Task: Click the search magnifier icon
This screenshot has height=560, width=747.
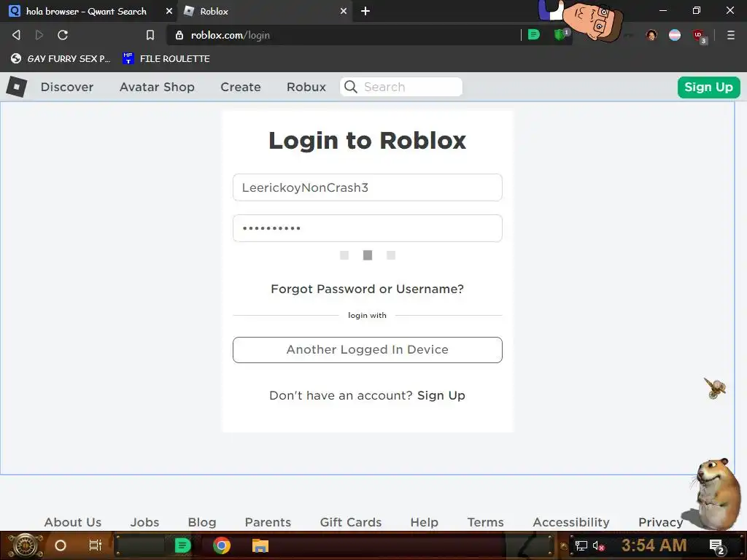Action: pyautogui.click(x=351, y=87)
